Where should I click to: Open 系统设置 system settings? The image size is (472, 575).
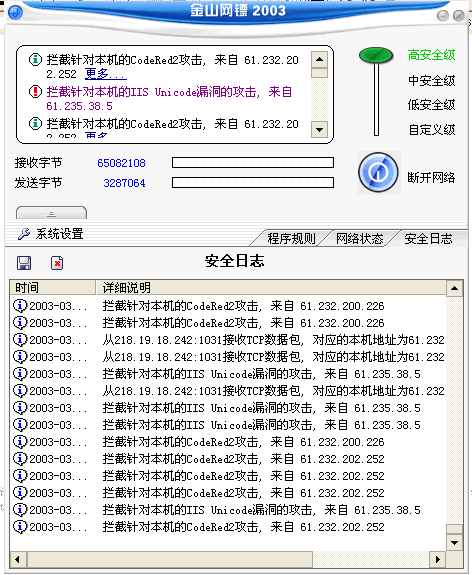point(59,234)
